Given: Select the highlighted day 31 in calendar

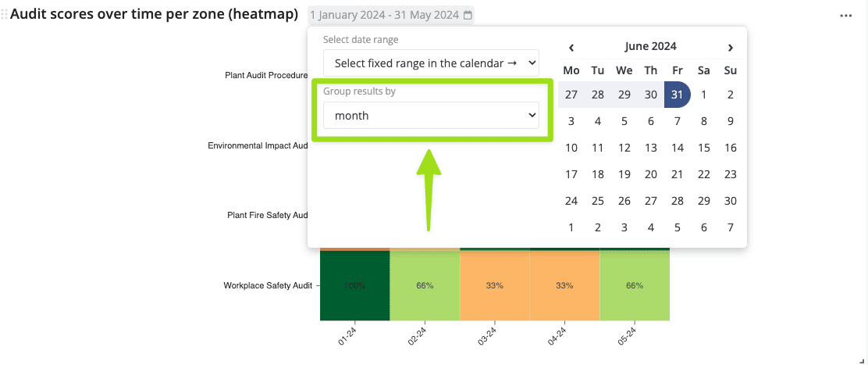Looking at the screenshot, I should 677,95.
